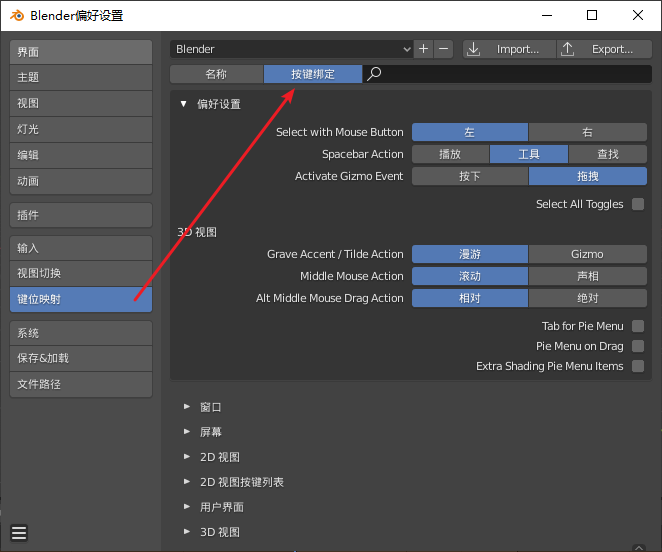This screenshot has height=552, width=662.
Task: Set Activate Gizmo Event to 拖拽
Action: [588, 176]
